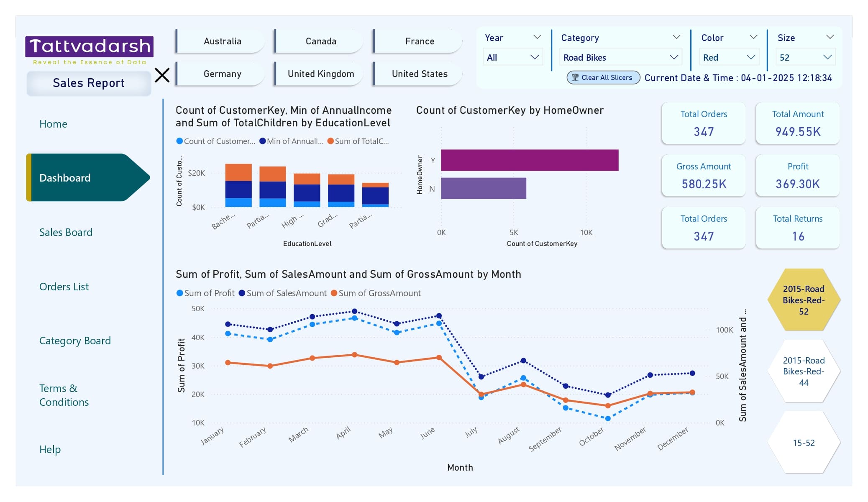
Task: Expand the Year slicer header chevron
Action: (537, 37)
